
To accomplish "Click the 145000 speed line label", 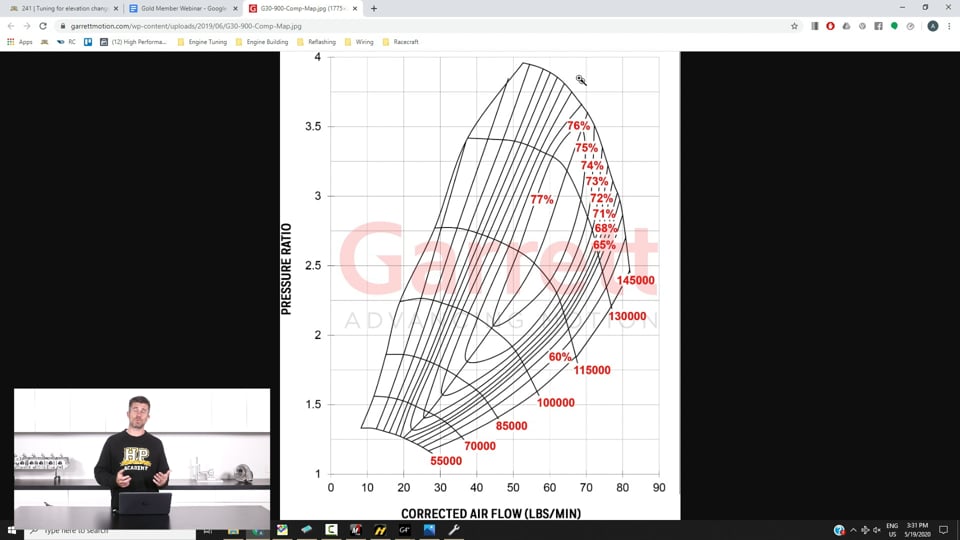I will click(636, 280).
